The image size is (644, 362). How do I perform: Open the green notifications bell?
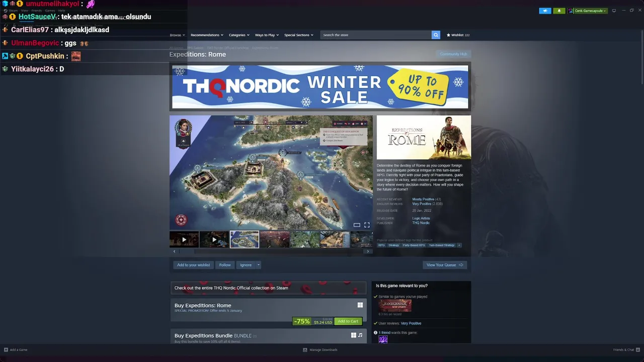click(559, 11)
